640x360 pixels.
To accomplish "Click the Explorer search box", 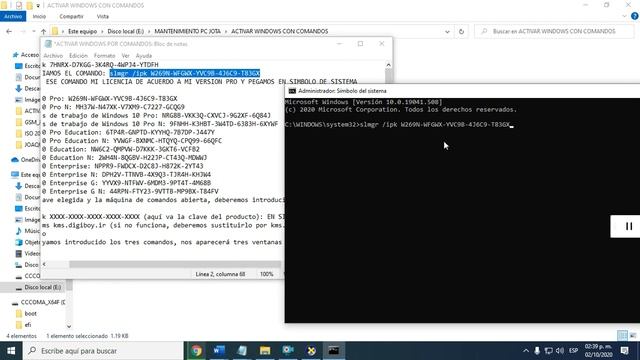I will (x=554, y=31).
